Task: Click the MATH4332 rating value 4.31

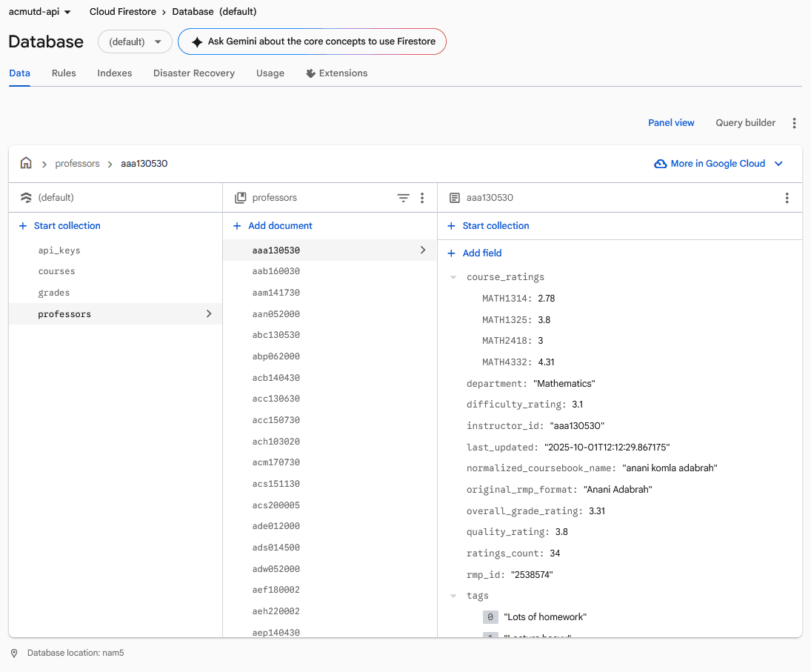Action: 546,362
